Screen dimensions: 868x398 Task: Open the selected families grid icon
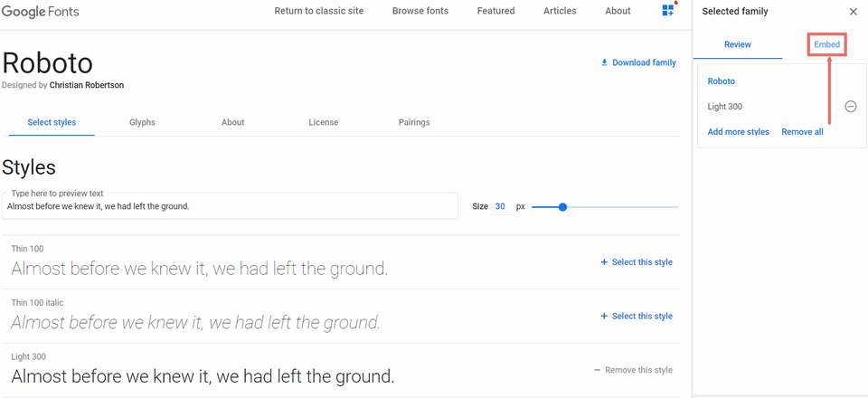pos(668,11)
